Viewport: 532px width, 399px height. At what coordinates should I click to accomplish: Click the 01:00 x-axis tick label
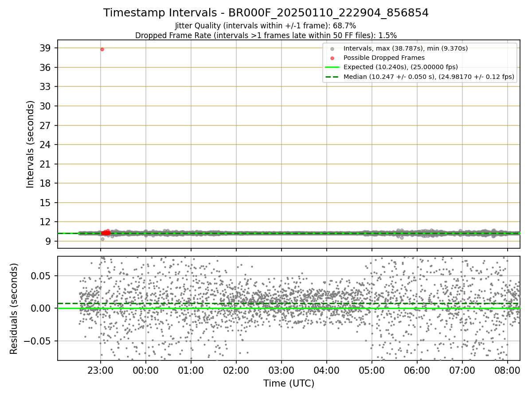(191, 370)
